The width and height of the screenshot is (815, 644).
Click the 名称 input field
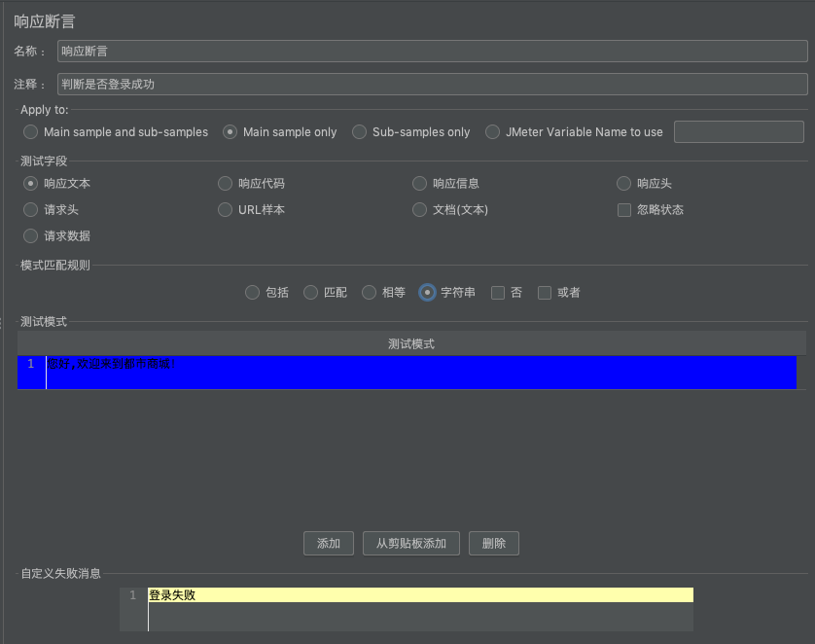pyautogui.click(x=433, y=51)
